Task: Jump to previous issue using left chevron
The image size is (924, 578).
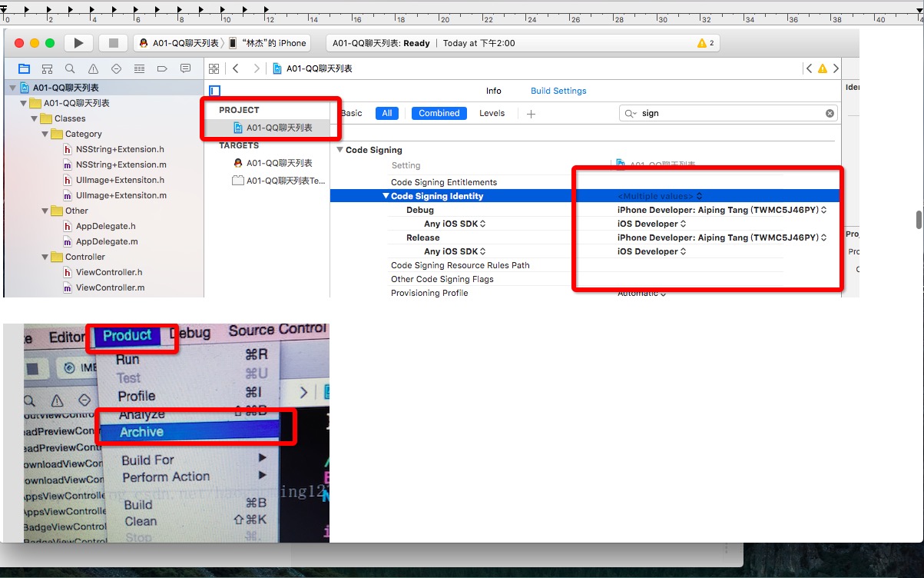Action: 809,68
